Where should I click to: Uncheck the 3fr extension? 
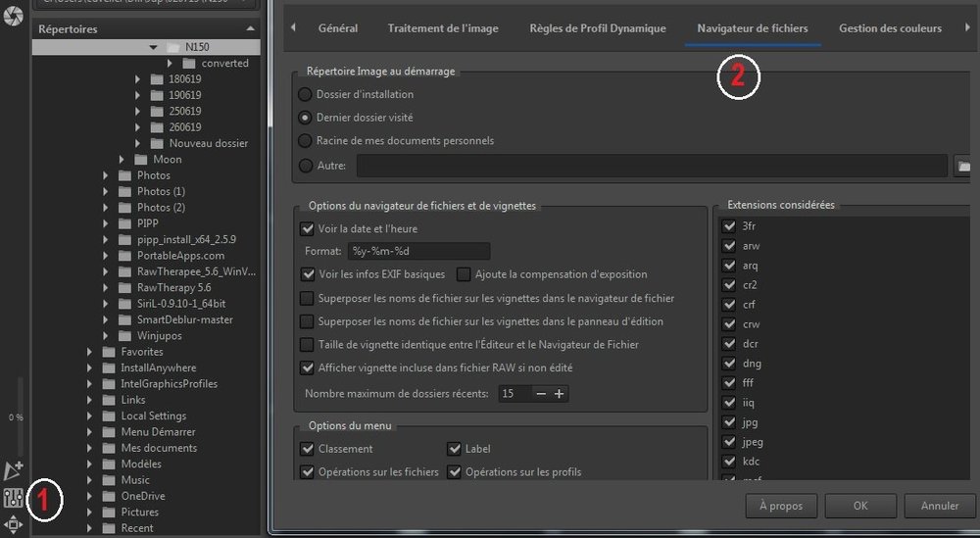pos(729,226)
